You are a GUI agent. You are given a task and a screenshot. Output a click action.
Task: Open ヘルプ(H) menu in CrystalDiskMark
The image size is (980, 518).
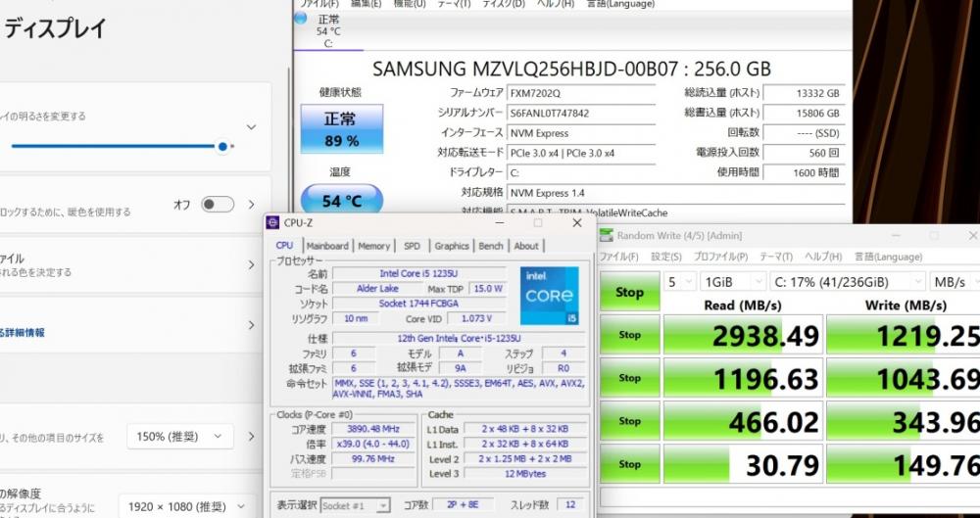823,257
